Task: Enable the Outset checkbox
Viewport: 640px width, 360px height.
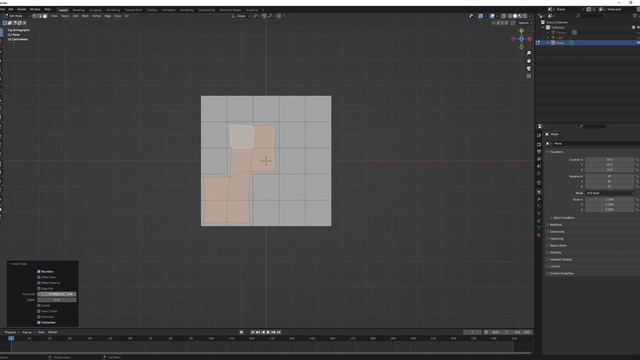Action: tap(39, 305)
